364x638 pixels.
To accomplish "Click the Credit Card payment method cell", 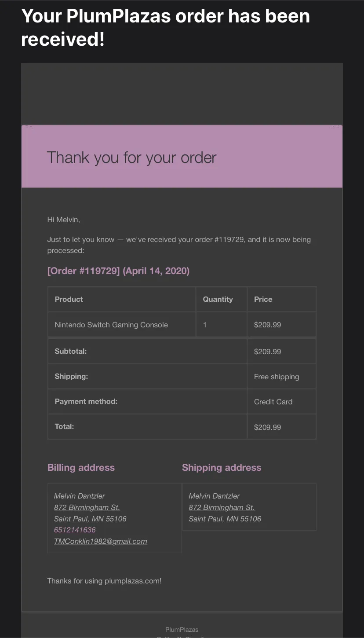I will pos(281,402).
